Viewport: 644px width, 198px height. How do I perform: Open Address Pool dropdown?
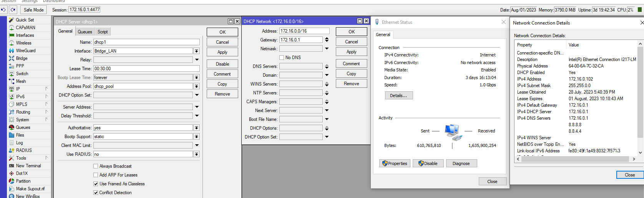tap(196, 86)
